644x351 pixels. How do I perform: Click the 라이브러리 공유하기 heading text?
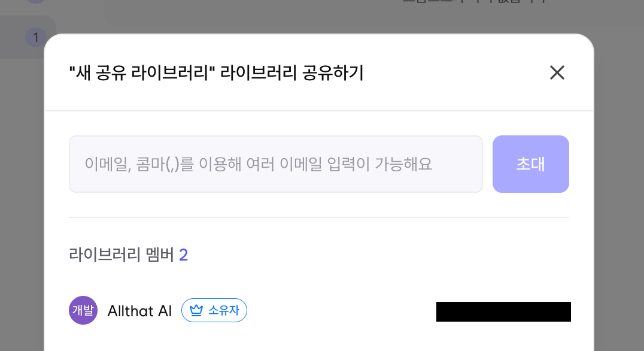pyautogui.click(x=292, y=73)
